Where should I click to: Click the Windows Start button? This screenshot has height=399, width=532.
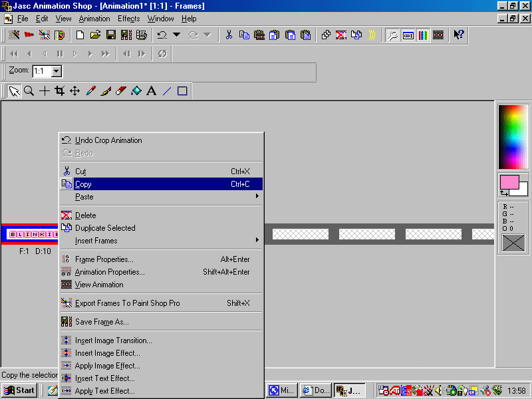(x=19, y=390)
